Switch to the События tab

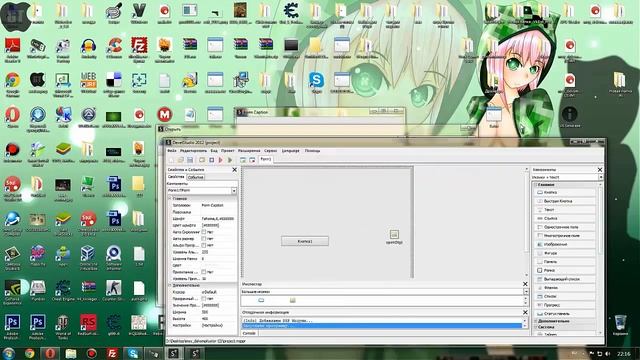click(x=196, y=177)
